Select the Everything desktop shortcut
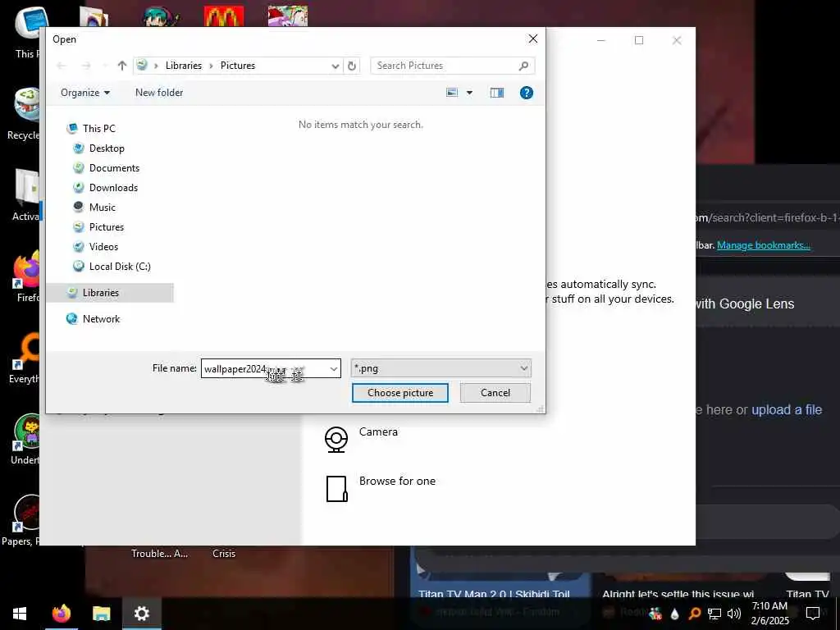This screenshot has height=630, width=840. pyautogui.click(x=25, y=358)
